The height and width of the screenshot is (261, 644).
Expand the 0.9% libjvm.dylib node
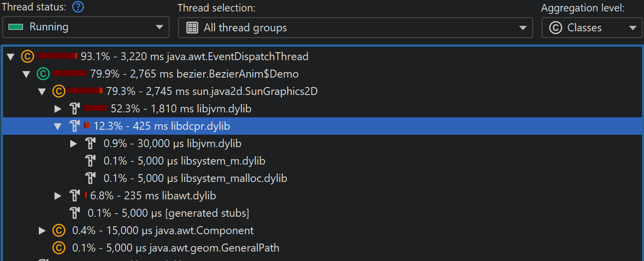74,144
